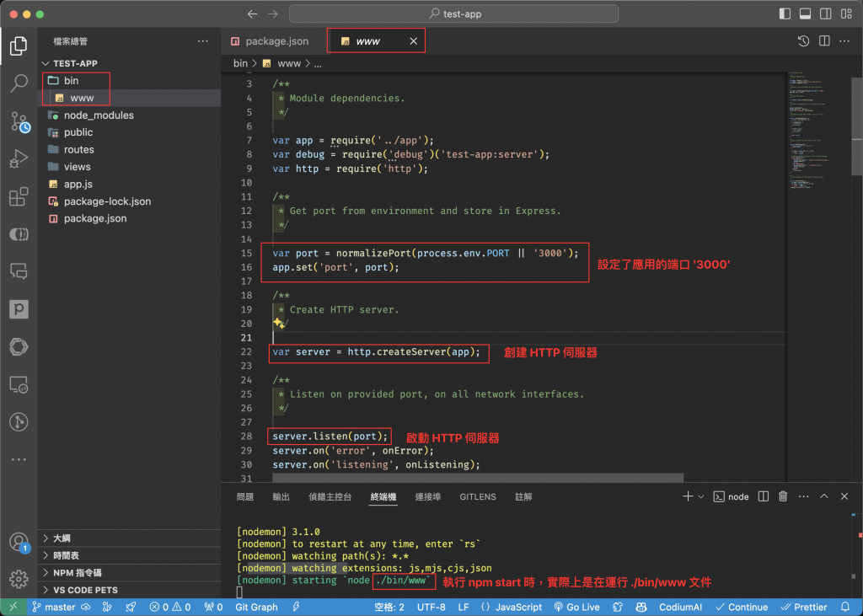Click CodiumAI in status bar
The height and width of the screenshot is (616, 863).
pos(680,608)
